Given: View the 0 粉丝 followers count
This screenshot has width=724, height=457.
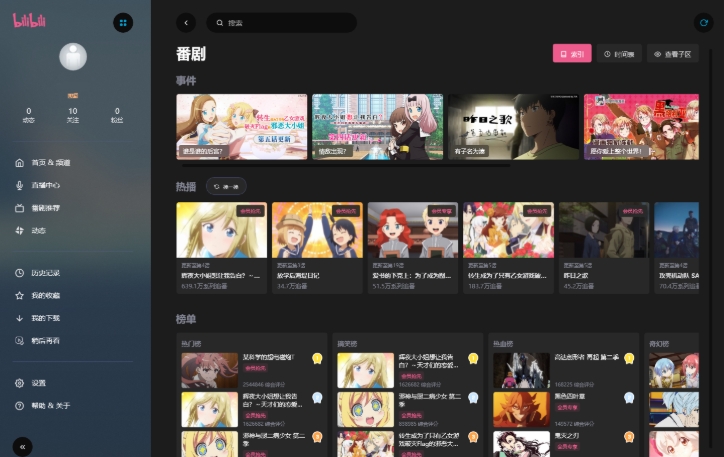Looking at the screenshot, I should pos(117,115).
